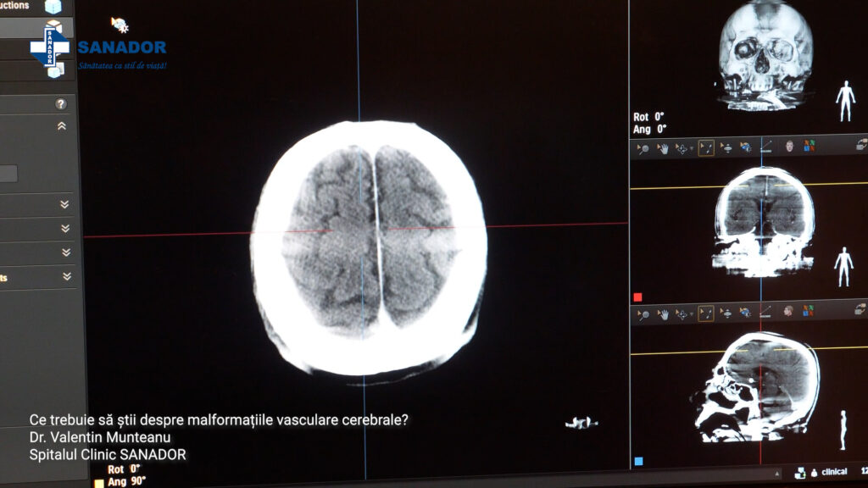Open the help question mark button
This screenshot has width=868, height=488.
click(61, 104)
